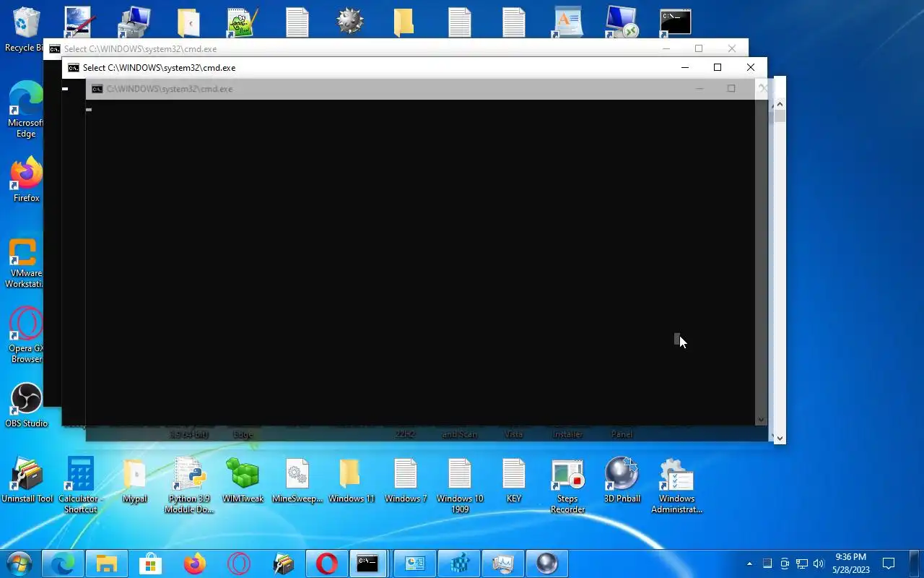The height and width of the screenshot is (578, 924).
Task: Minimize the middle Select cmd.exe window
Action: pos(685,67)
